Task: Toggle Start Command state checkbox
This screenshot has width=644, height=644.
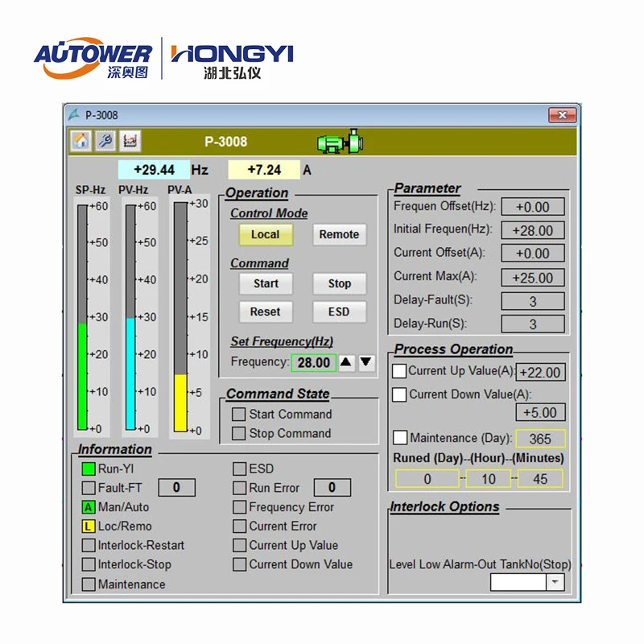Action: click(x=238, y=414)
